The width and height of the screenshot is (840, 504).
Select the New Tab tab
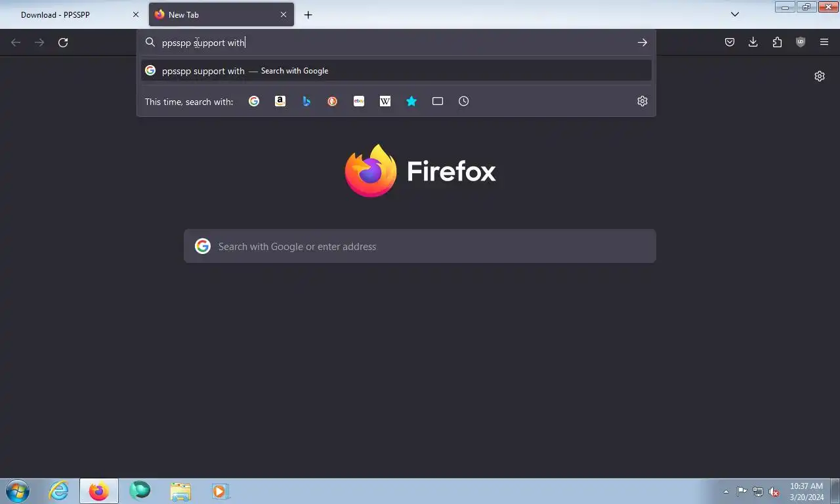[x=221, y=14]
